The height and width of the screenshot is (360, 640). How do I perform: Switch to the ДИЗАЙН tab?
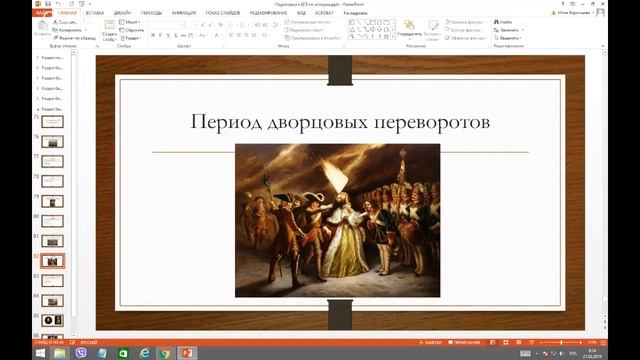click(122, 13)
